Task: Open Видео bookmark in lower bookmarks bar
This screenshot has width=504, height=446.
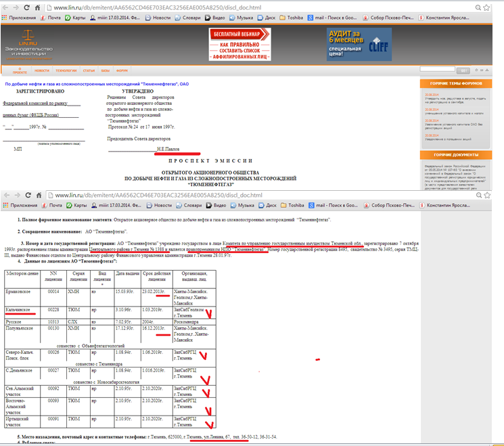Action: coord(216,205)
